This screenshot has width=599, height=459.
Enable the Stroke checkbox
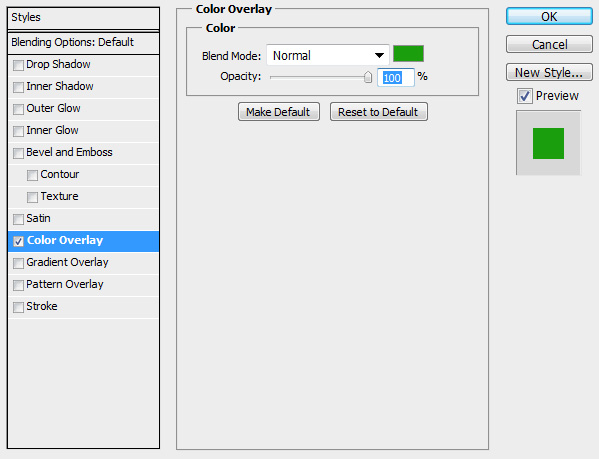[x=18, y=307]
